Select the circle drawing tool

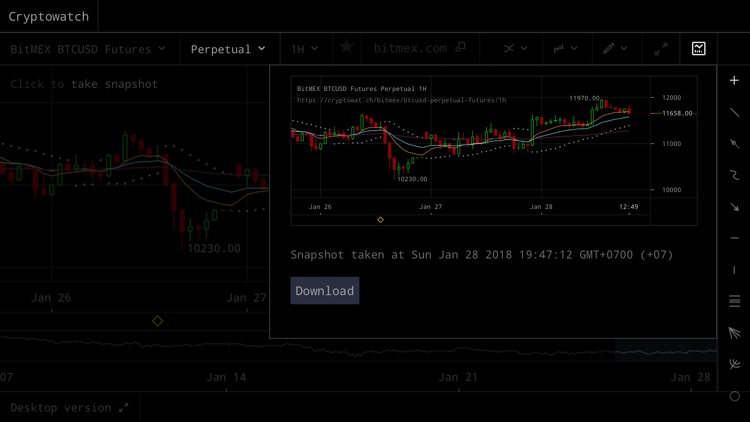pyautogui.click(x=734, y=396)
